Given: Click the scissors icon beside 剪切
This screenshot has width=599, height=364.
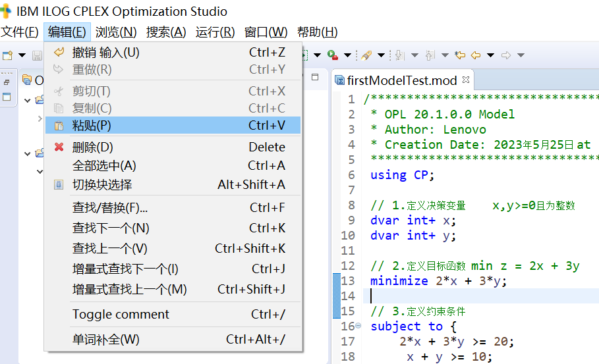Looking at the screenshot, I should coord(59,91).
